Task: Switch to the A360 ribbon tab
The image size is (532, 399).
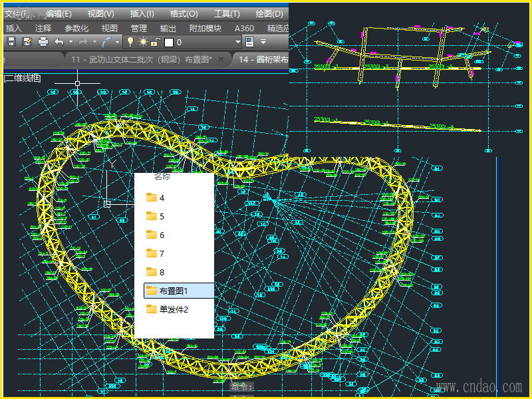Action: click(x=244, y=29)
